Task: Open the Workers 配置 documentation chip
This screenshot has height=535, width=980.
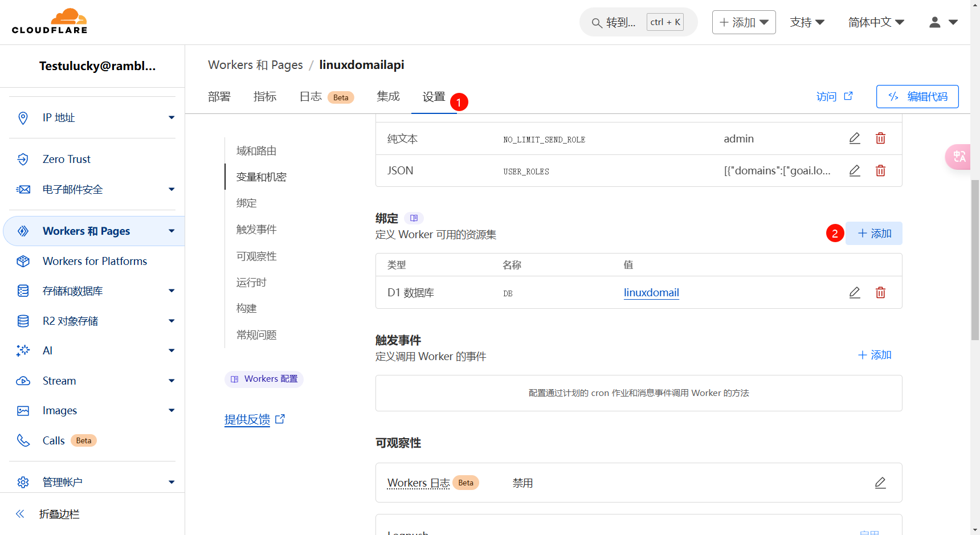Action: click(x=264, y=379)
